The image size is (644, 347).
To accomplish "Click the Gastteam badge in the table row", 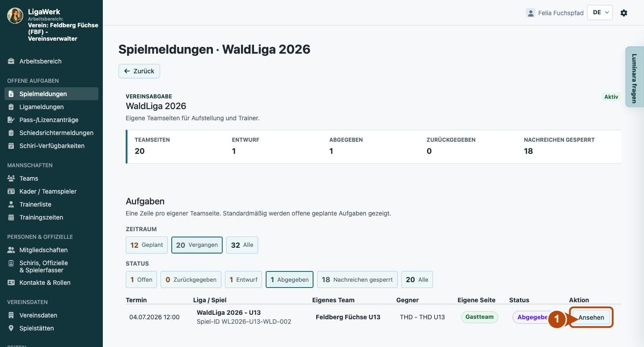I will pos(479,317).
